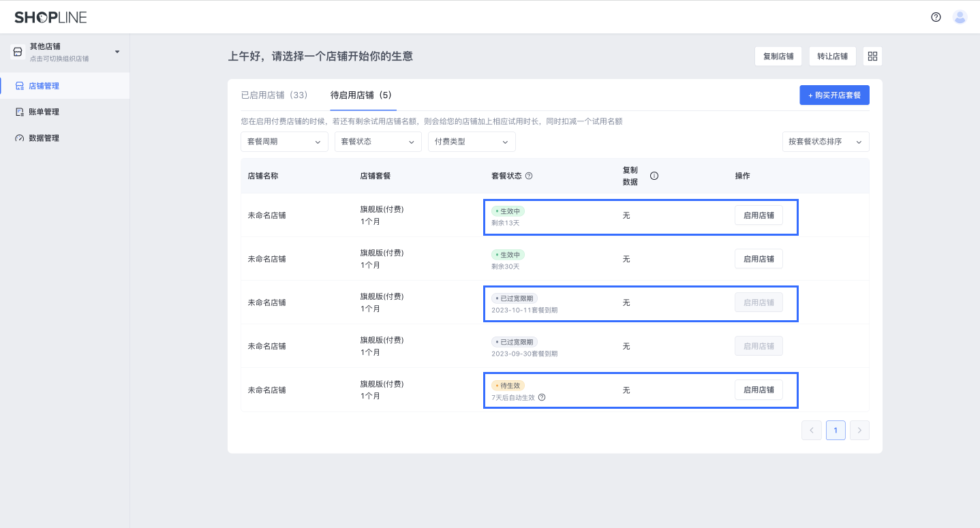The image size is (980, 528).
Task: Click the help question mark icon in header
Action: [x=936, y=17]
